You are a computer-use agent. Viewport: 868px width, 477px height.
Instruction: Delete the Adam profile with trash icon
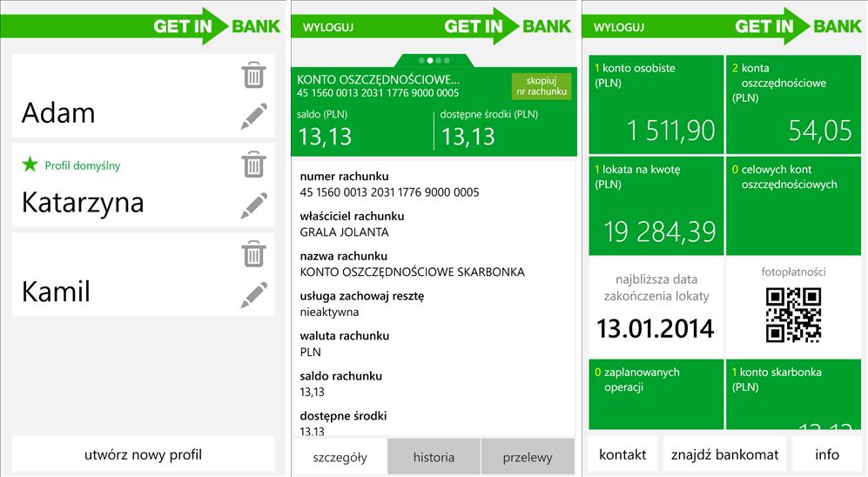tap(253, 76)
